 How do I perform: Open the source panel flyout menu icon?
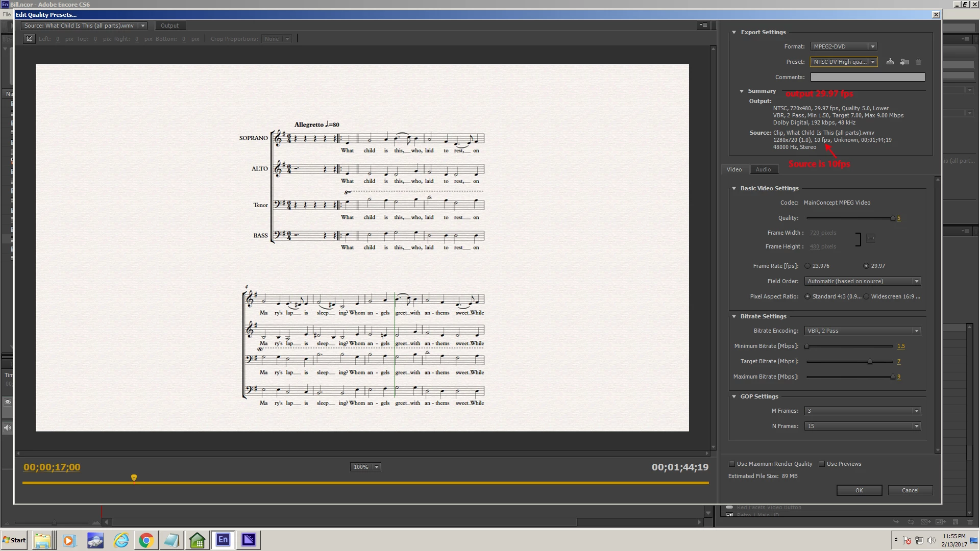click(x=703, y=25)
